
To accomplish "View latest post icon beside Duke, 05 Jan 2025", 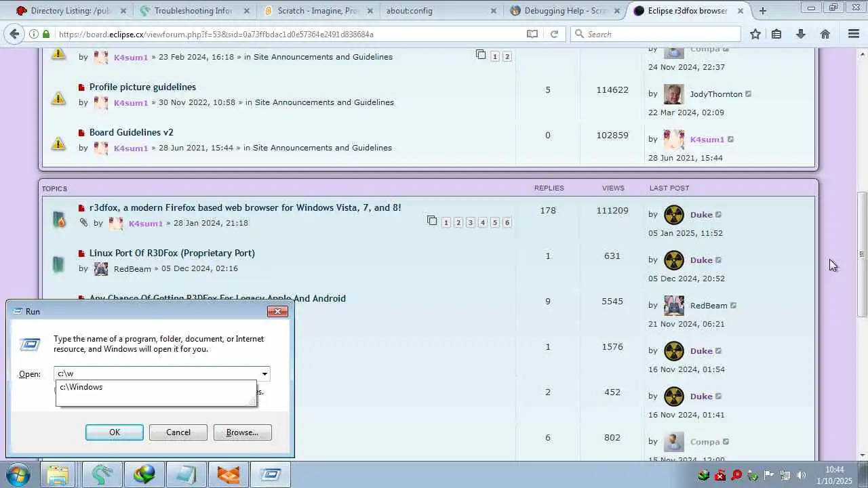I will [719, 215].
